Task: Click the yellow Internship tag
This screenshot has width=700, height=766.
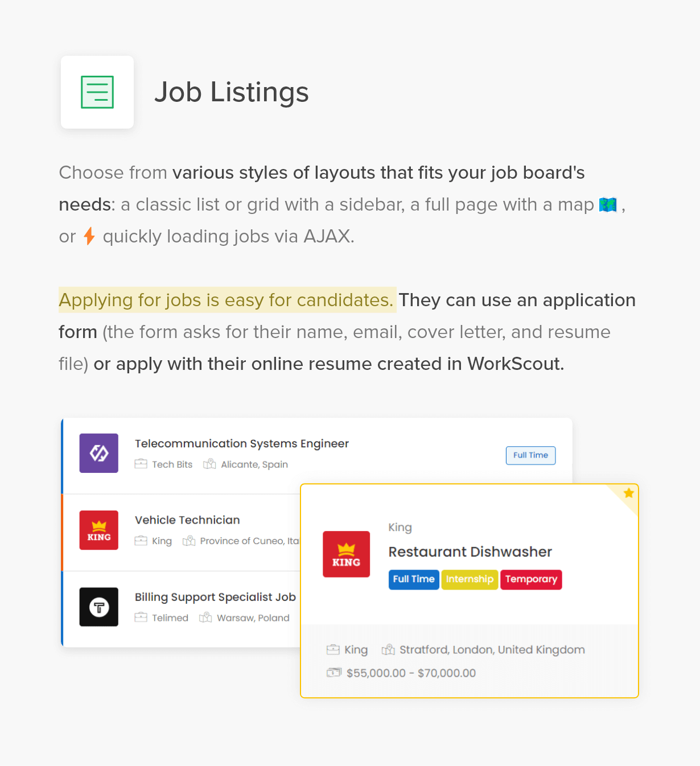Action: pyautogui.click(x=470, y=579)
